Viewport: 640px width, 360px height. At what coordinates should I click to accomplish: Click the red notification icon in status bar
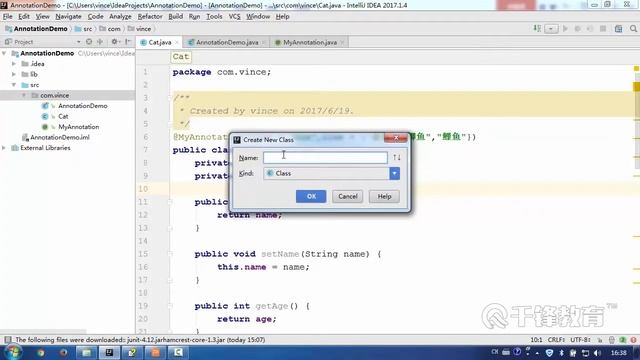coord(633,340)
